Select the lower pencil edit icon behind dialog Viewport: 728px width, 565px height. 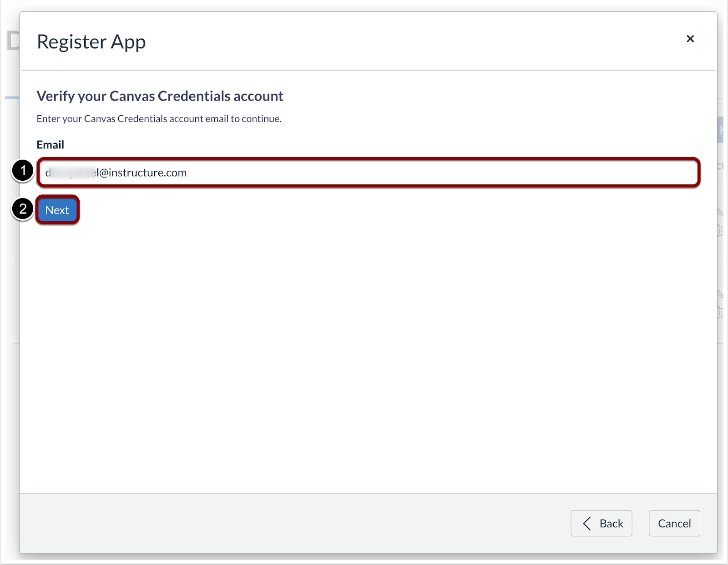click(x=720, y=293)
